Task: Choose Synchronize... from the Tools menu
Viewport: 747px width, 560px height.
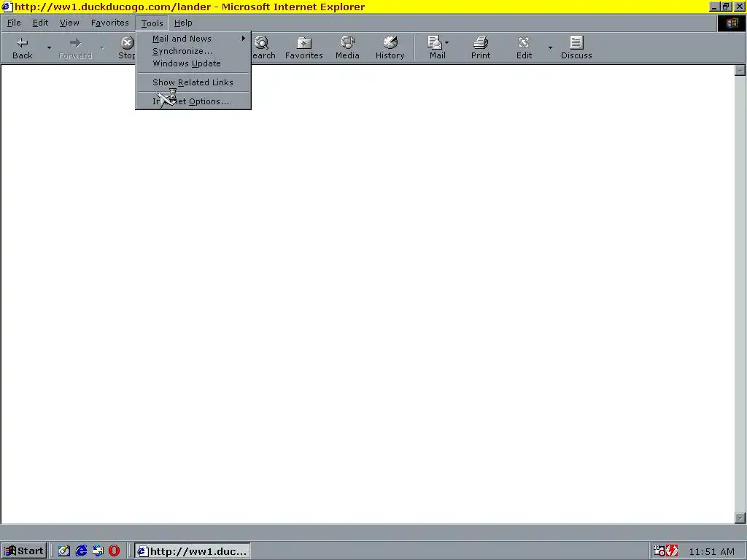Action: tap(193, 51)
